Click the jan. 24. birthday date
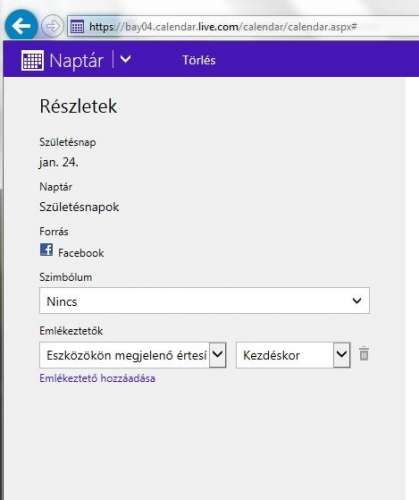The image size is (419, 500). 59,163
